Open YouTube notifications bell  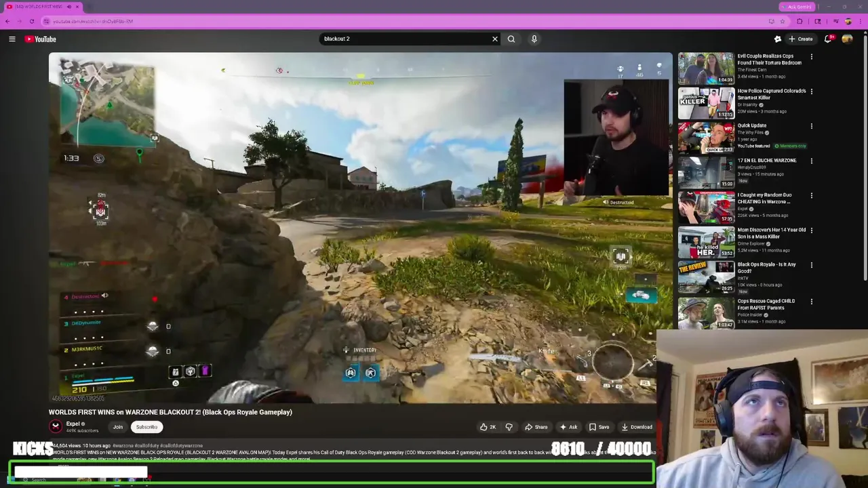[x=828, y=39]
